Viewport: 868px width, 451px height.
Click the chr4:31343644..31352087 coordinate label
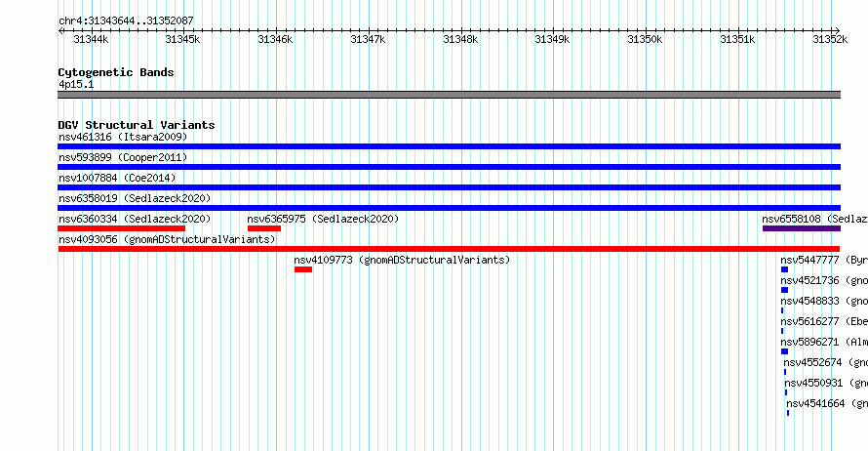(126, 20)
